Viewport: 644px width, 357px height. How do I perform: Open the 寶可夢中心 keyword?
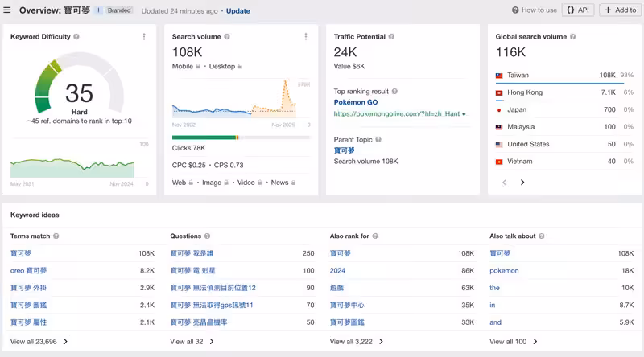click(347, 306)
